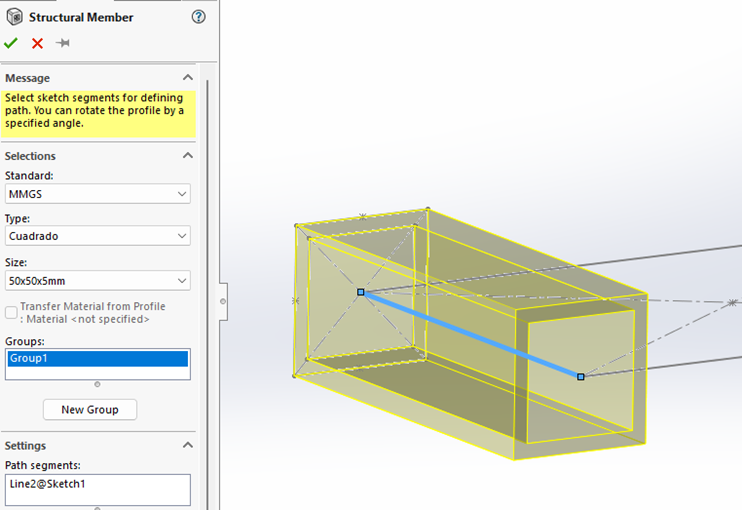742x510 pixels.
Task: Click the Structural Member feature icon
Action: [15, 17]
